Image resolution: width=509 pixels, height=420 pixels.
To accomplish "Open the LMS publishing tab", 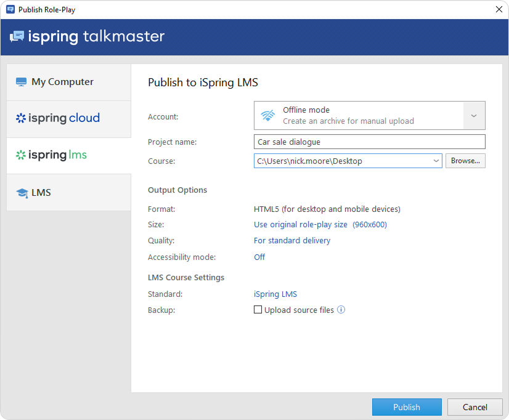I will [x=68, y=193].
